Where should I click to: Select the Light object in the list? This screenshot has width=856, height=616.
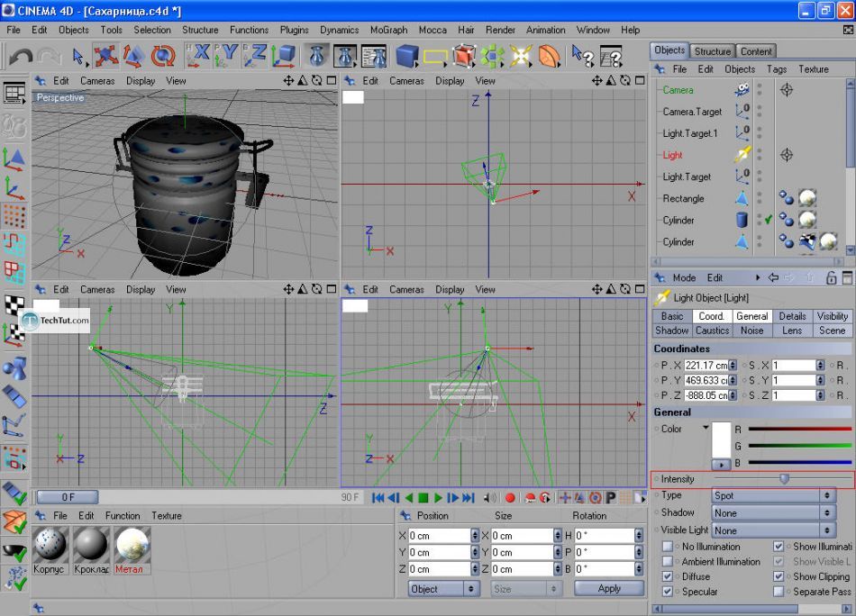click(673, 155)
